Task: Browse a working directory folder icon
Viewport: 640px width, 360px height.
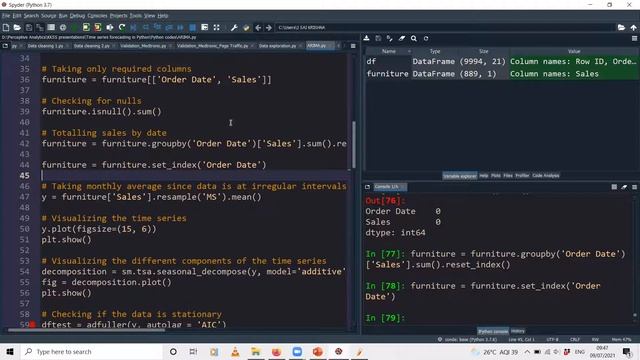Action: tap(621, 27)
